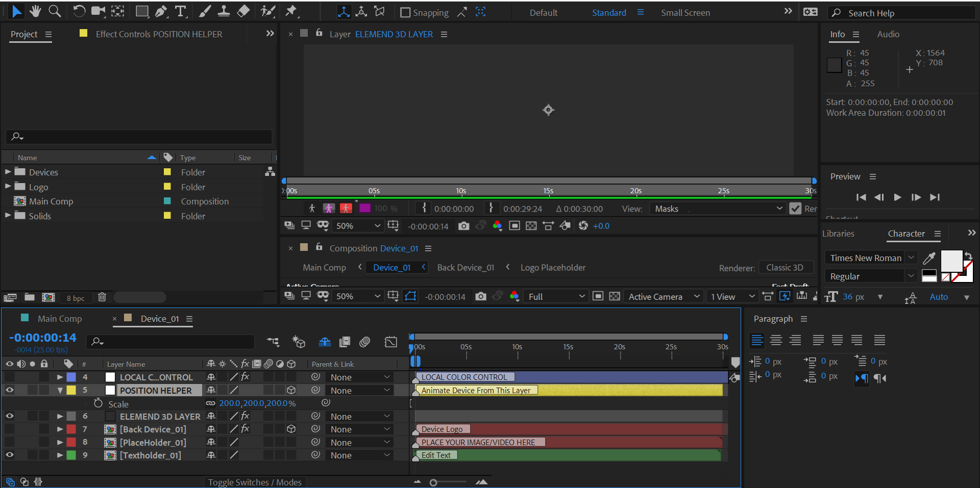Click Toggle Switches / Modes button
This screenshot has height=488, width=980.
[x=255, y=482]
